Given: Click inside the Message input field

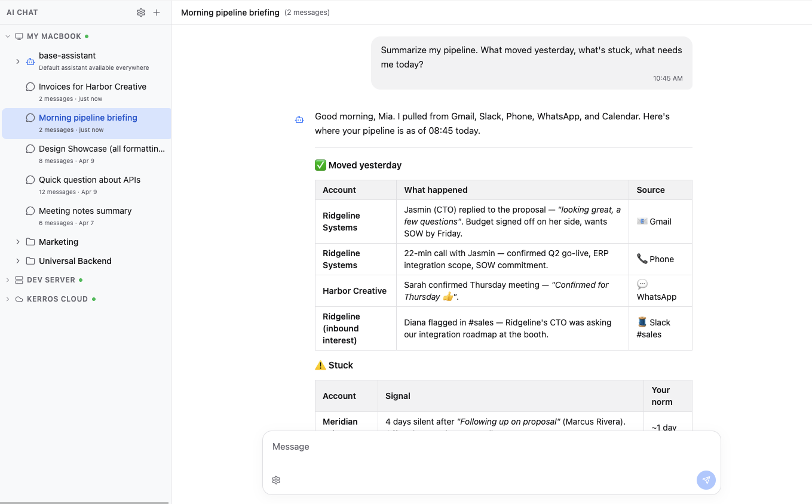Looking at the screenshot, I should (418, 447).
